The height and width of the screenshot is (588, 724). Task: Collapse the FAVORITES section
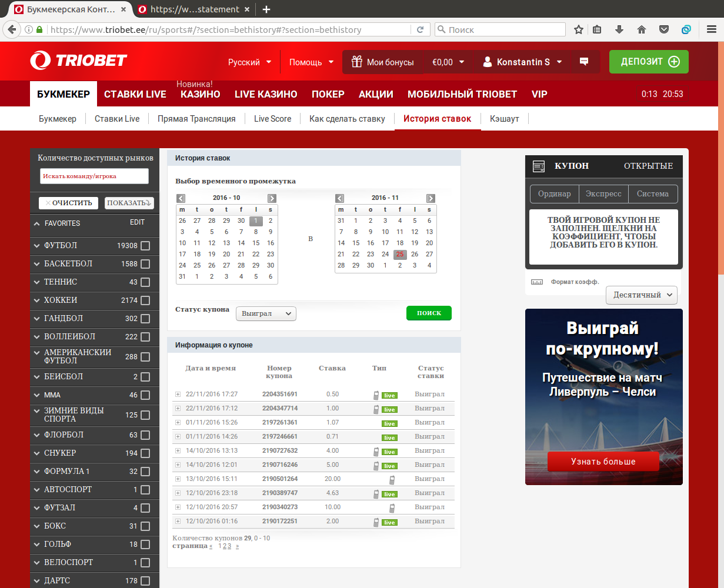(x=37, y=223)
